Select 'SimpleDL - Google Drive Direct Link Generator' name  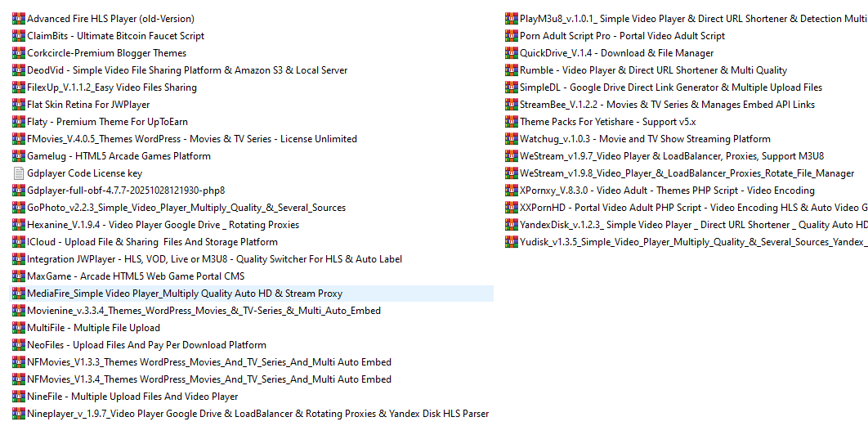(671, 87)
